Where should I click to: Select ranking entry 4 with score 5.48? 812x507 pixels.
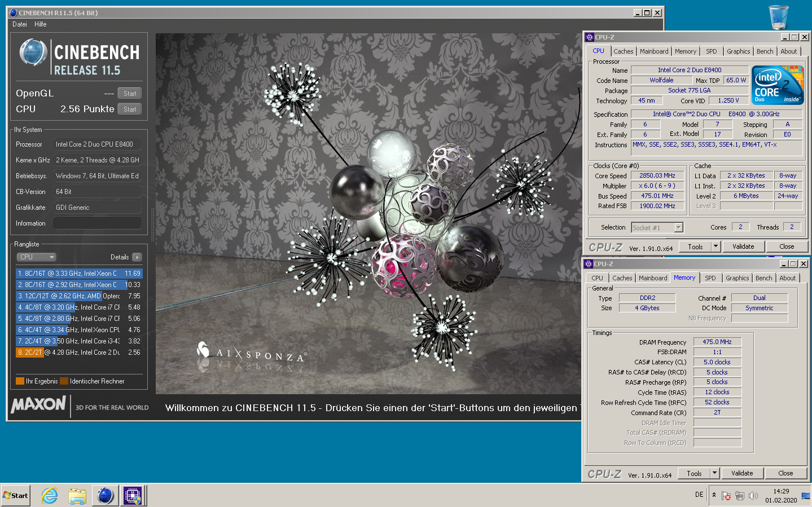(79, 307)
